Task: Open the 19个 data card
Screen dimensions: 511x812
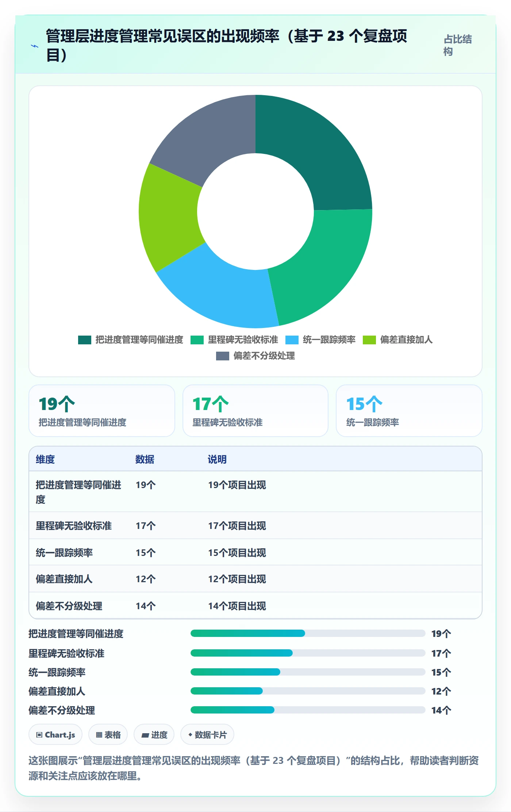Action: tap(102, 411)
